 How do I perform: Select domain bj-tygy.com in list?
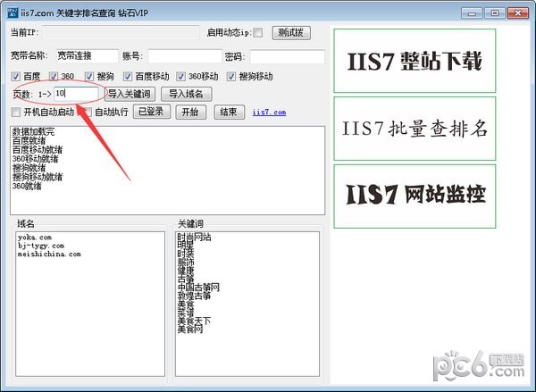(41, 246)
